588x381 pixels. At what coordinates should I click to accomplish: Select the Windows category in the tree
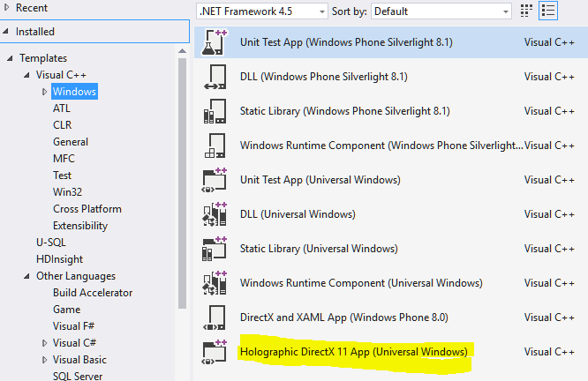pyautogui.click(x=75, y=92)
